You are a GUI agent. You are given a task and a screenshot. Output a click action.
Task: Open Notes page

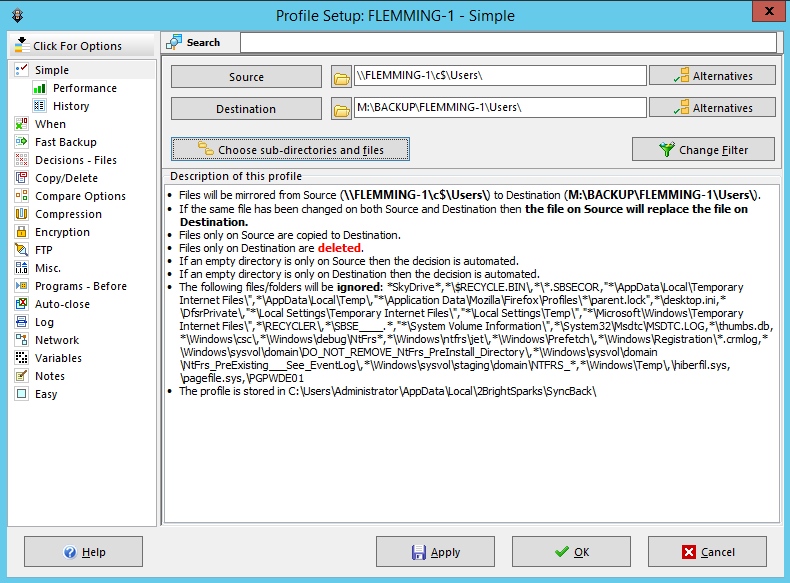tap(49, 376)
